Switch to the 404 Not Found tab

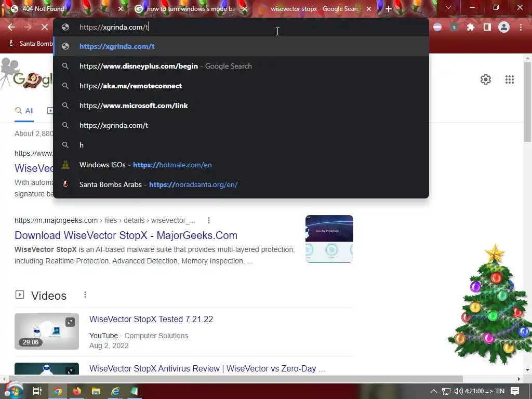coord(64,9)
